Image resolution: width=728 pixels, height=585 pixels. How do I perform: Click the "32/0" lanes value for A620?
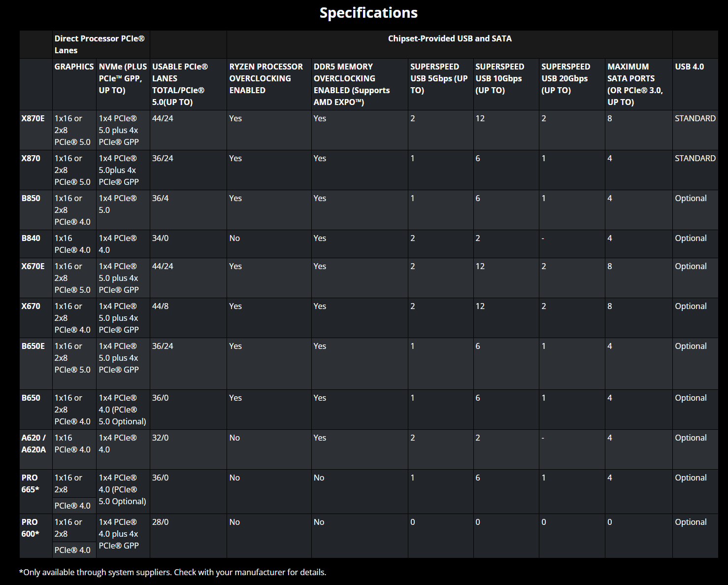[161, 438]
